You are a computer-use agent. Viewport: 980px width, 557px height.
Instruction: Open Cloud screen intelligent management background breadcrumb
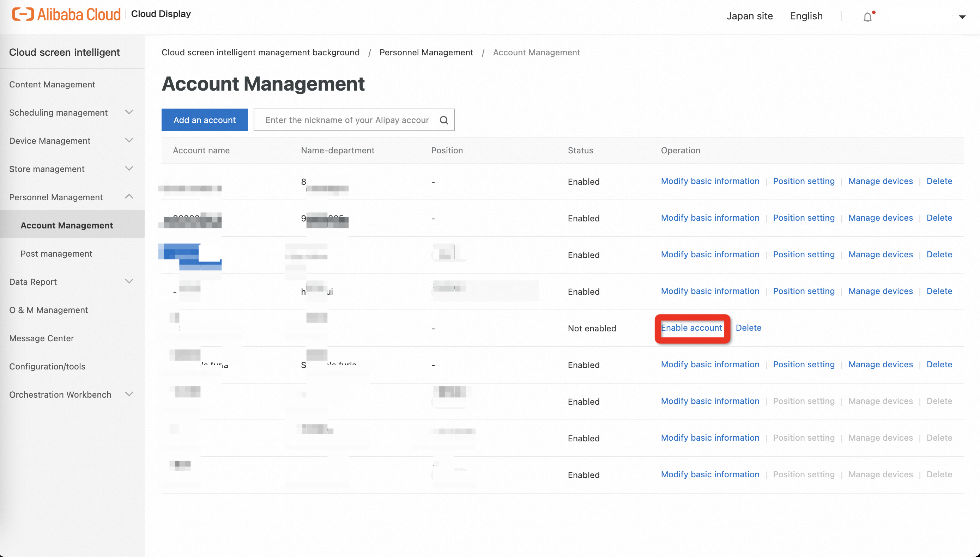click(x=260, y=53)
